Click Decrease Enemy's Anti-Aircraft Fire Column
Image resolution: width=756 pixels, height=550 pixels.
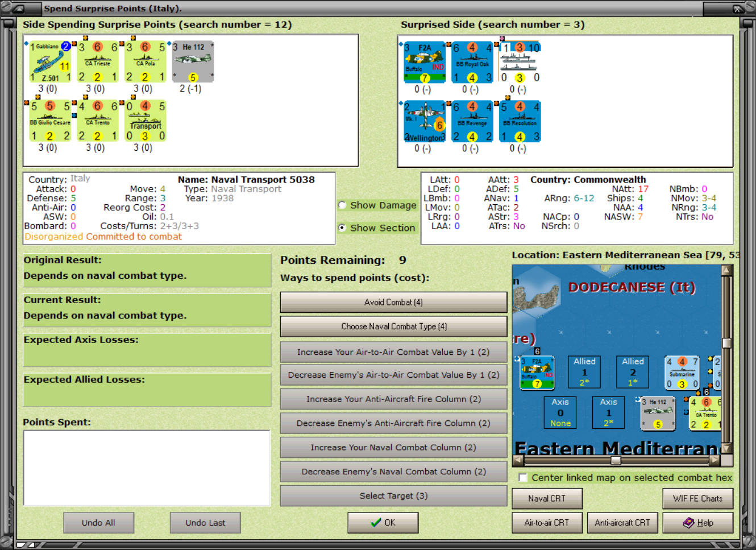coord(393,423)
